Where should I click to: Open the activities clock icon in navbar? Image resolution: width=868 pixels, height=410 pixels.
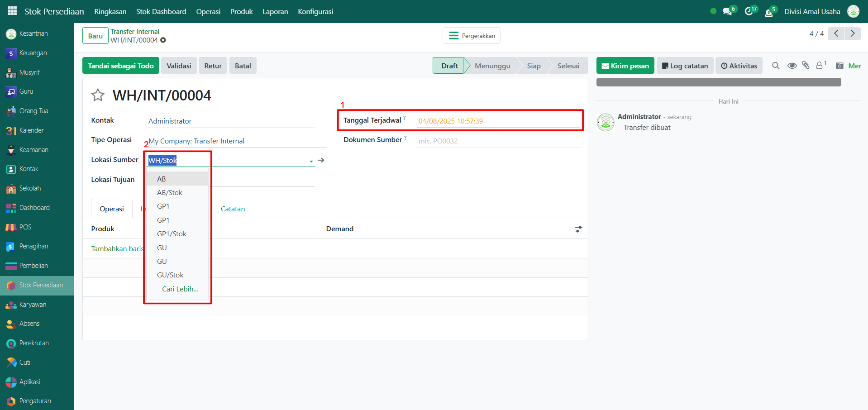749,11
